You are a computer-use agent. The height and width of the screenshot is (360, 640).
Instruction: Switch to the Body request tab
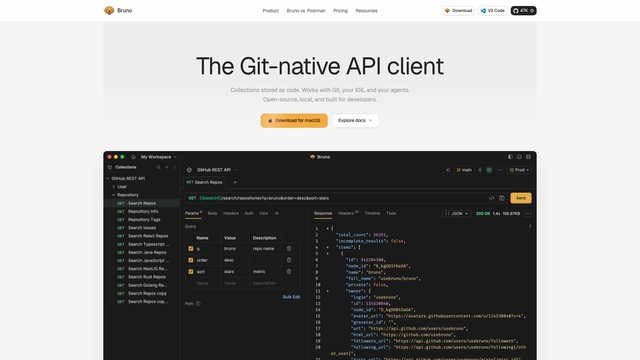(212, 213)
